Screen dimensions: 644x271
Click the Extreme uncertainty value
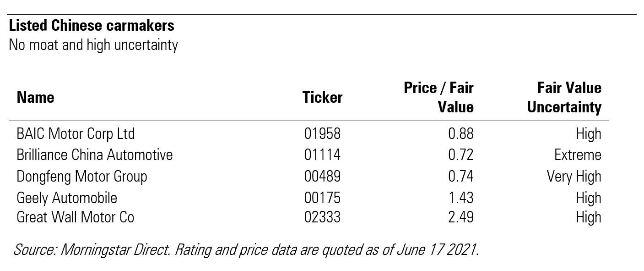coord(578,155)
